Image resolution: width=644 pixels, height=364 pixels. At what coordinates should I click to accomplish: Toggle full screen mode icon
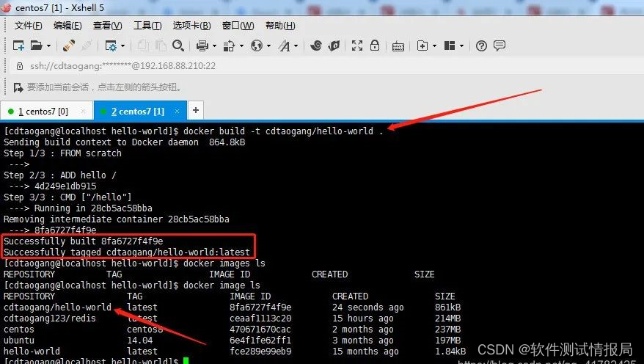pos(357,45)
